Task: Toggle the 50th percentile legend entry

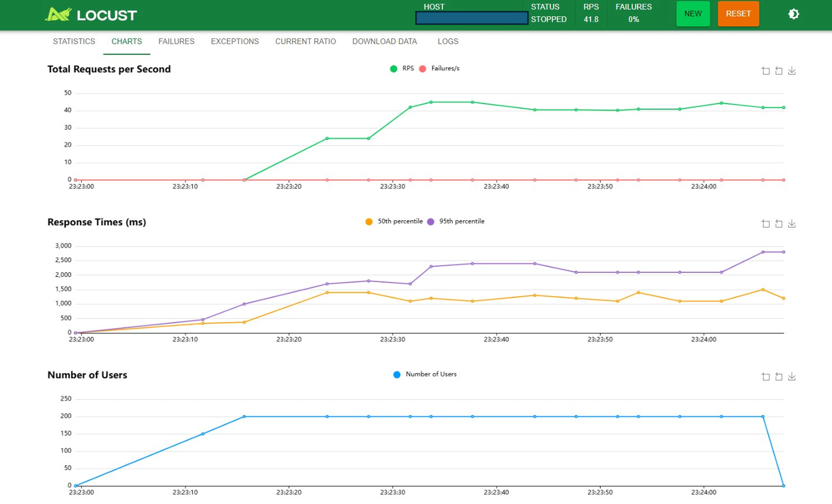Action: coord(394,221)
